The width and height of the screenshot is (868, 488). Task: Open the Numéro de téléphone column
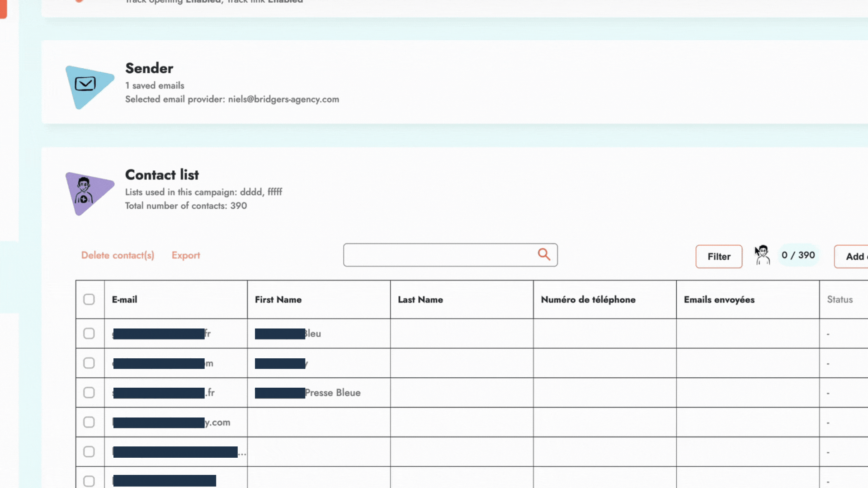coord(589,299)
